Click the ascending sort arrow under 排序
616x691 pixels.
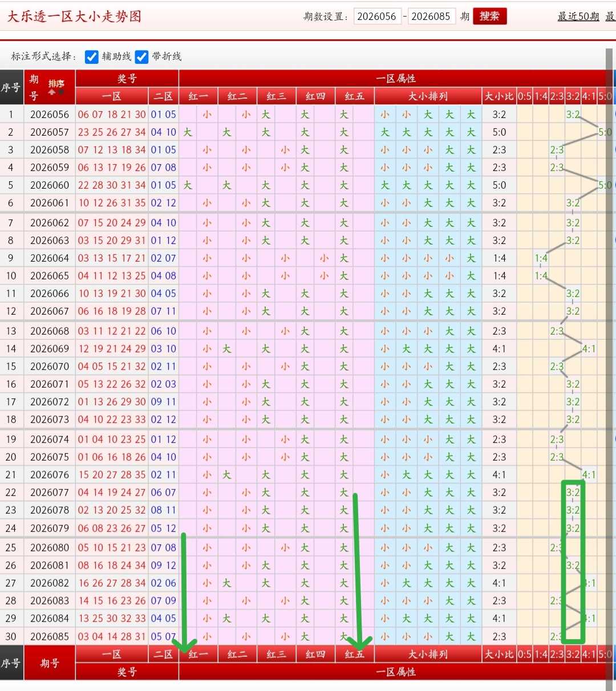coord(52,92)
